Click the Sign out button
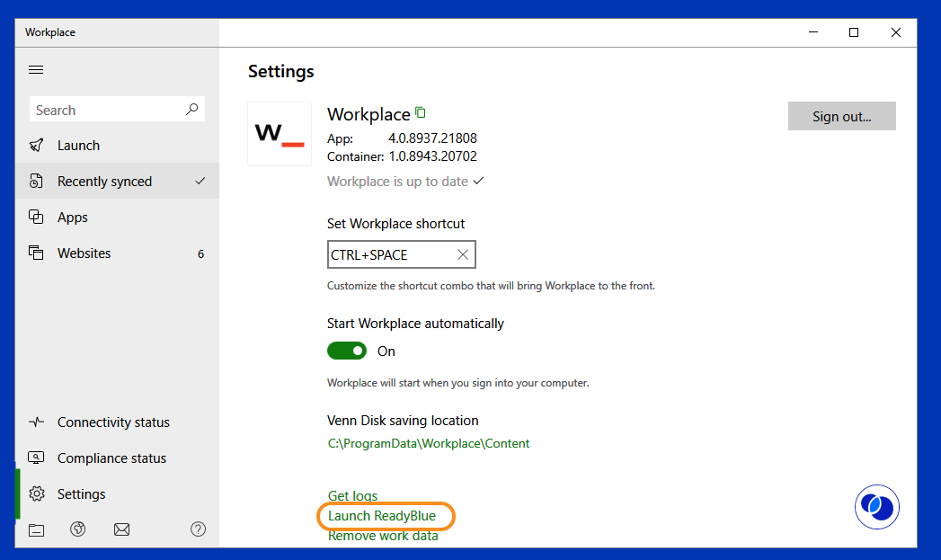The width and height of the screenshot is (941, 560). [842, 117]
